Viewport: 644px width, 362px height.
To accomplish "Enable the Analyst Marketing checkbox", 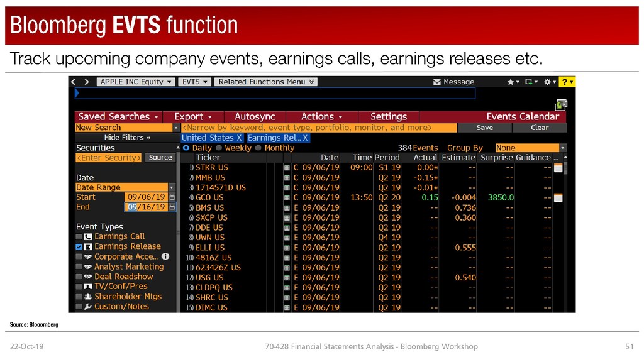I will click(79, 266).
